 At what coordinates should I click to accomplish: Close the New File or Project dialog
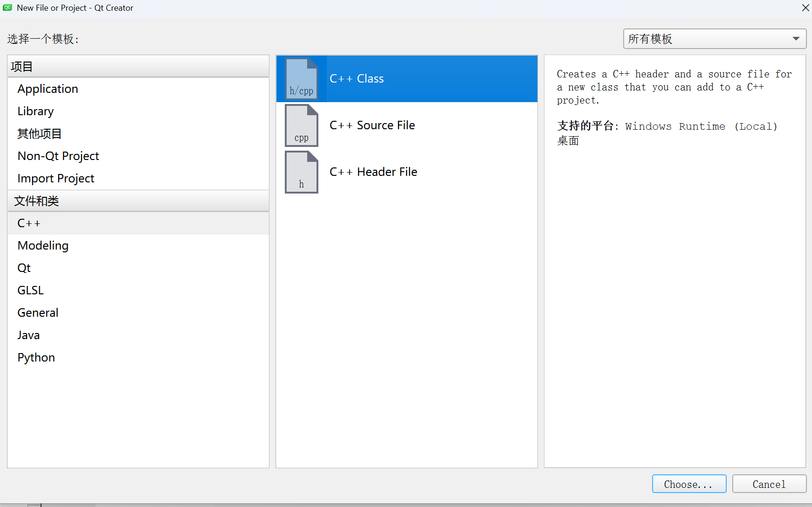(x=805, y=8)
